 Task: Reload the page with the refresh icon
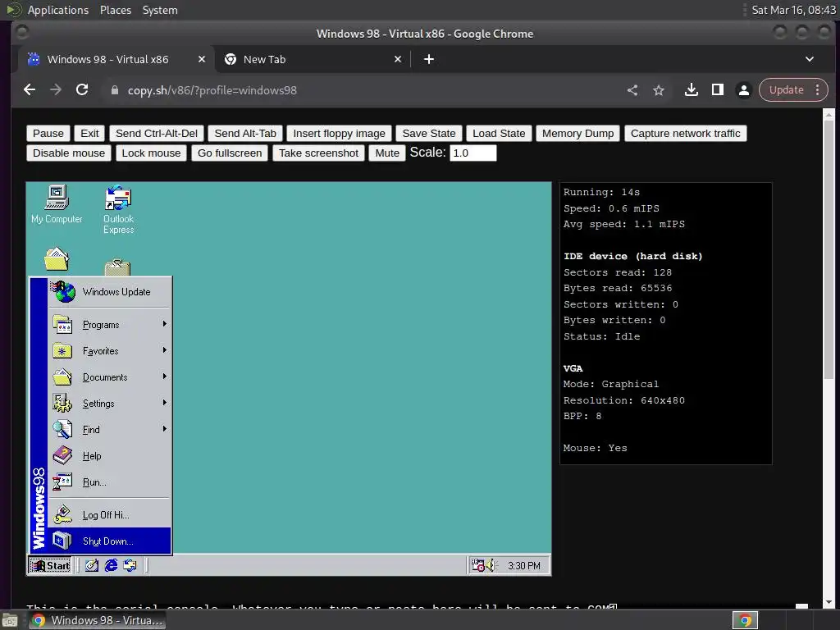click(82, 90)
